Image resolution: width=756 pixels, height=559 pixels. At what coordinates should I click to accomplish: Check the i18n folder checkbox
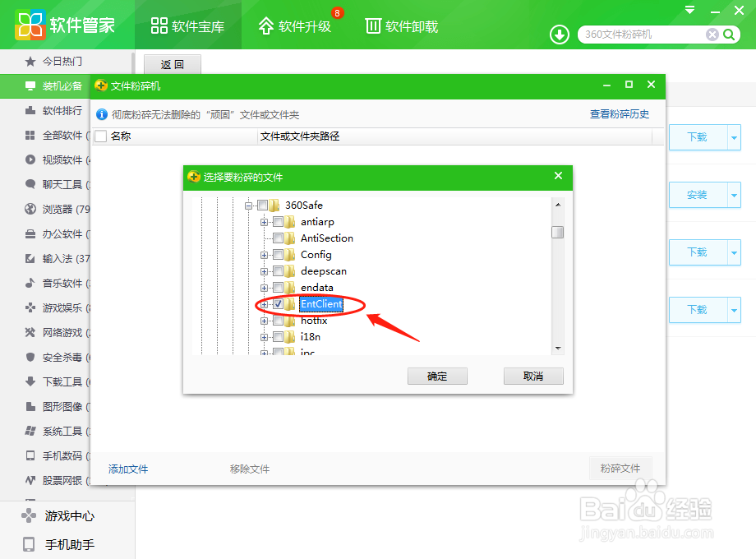pyautogui.click(x=279, y=337)
